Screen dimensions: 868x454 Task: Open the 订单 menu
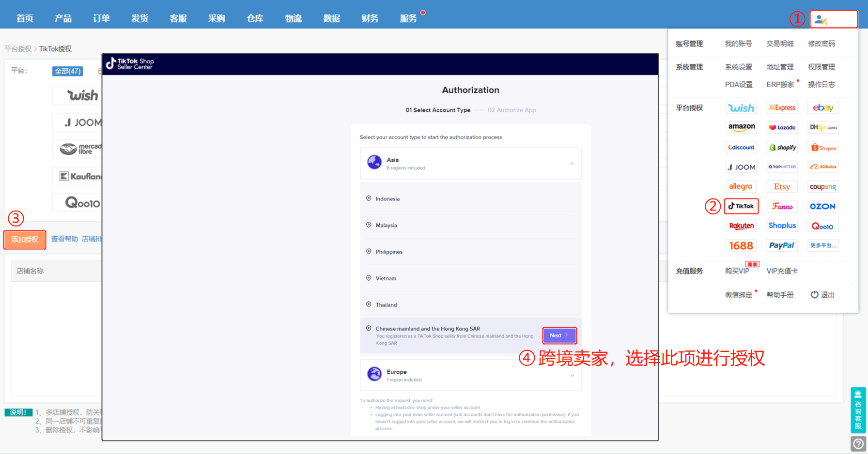[x=101, y=18]
